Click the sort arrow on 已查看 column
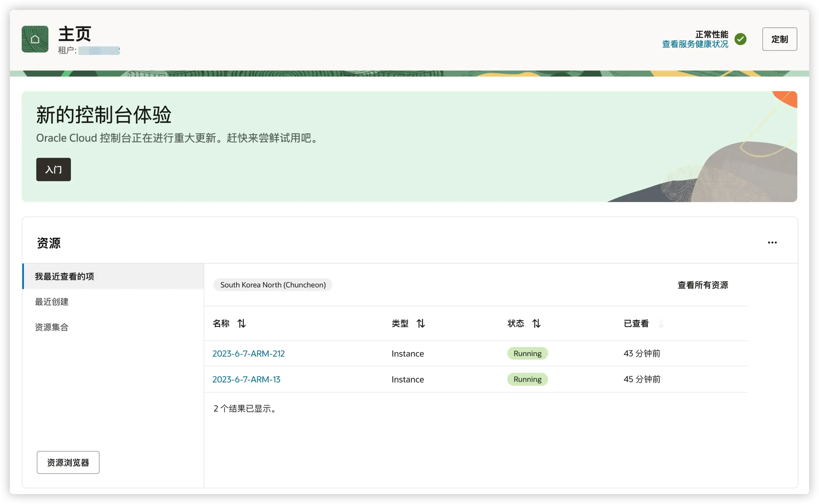Image resolution: width=819 pixels, height=504 pixels. point(661,323)
